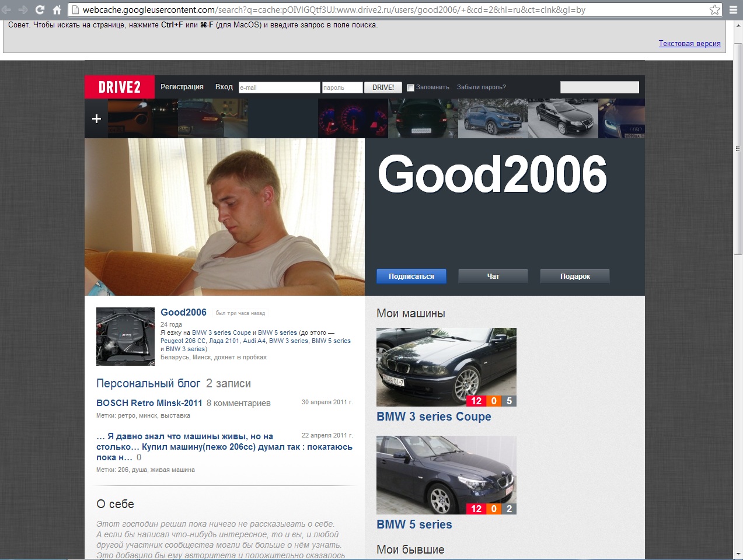Click the gray 2 badge on BMW 5 photo
The height and width of the screenshot is (560, 743).
509,509
